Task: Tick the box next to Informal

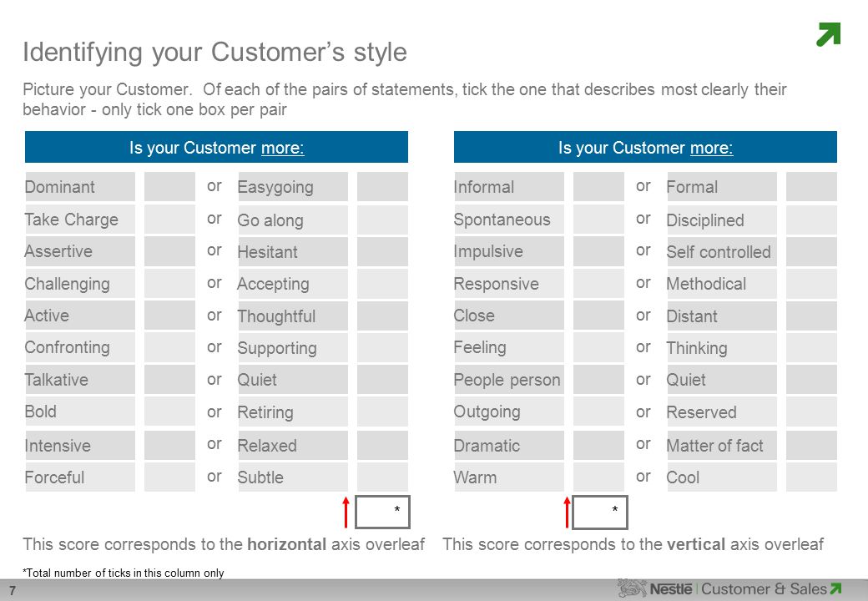Action: 598,186
